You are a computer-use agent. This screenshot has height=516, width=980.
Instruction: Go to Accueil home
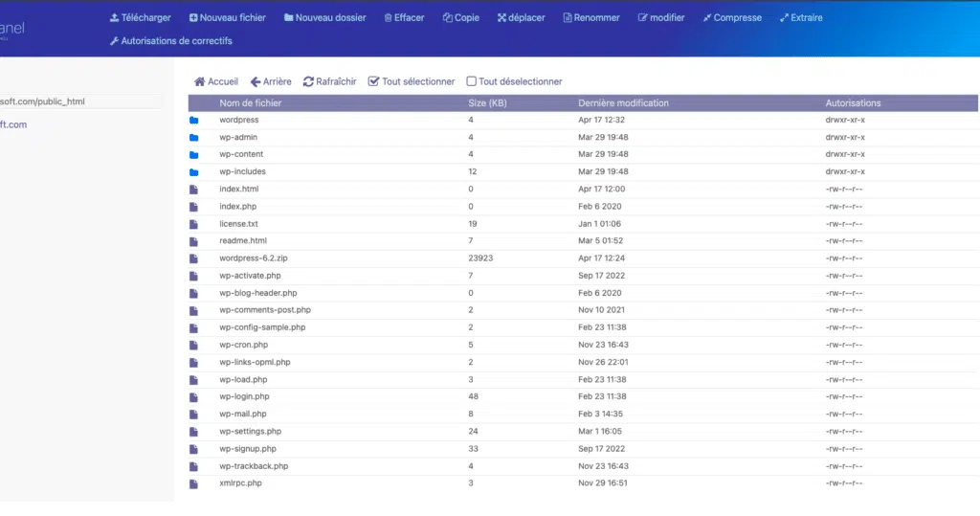coord(216,81)
